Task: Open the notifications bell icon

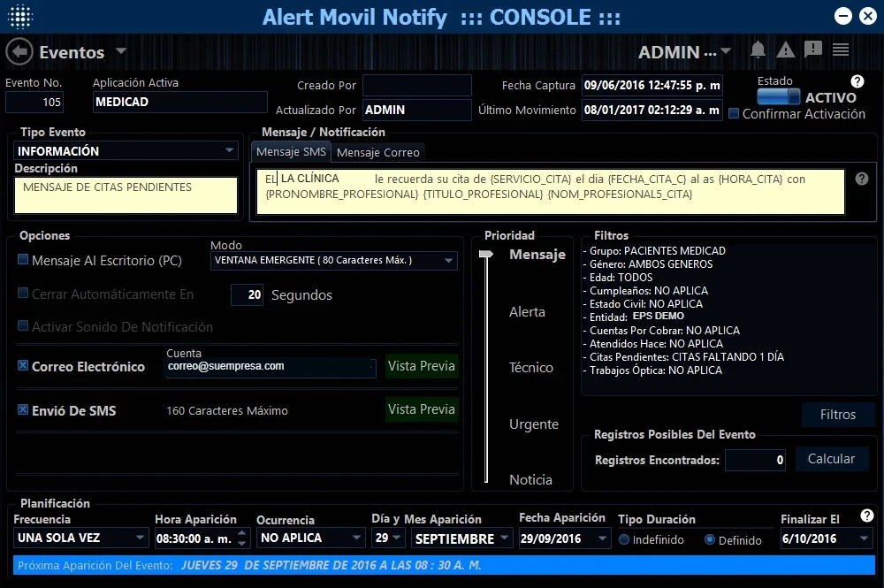Action: (x=758, y=50)
